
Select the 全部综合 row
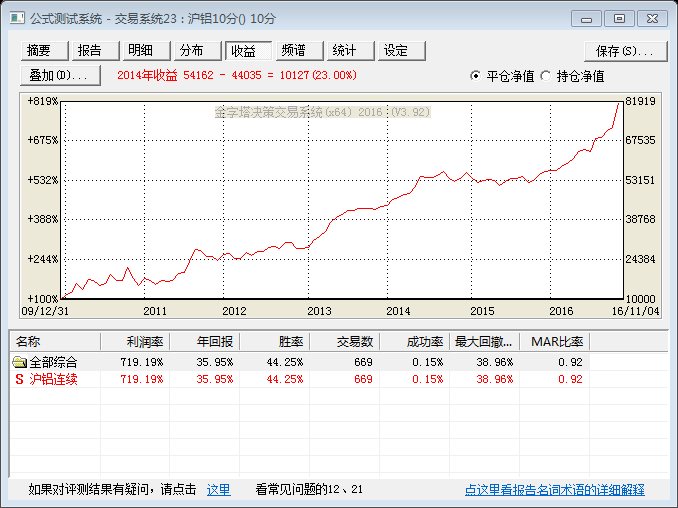coord(299,362)
